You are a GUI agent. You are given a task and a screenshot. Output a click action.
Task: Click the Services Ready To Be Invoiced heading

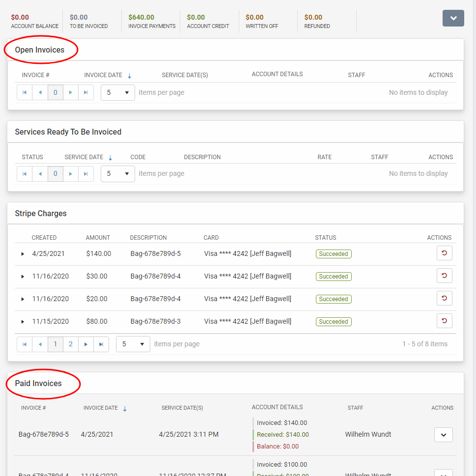point(68,132)
